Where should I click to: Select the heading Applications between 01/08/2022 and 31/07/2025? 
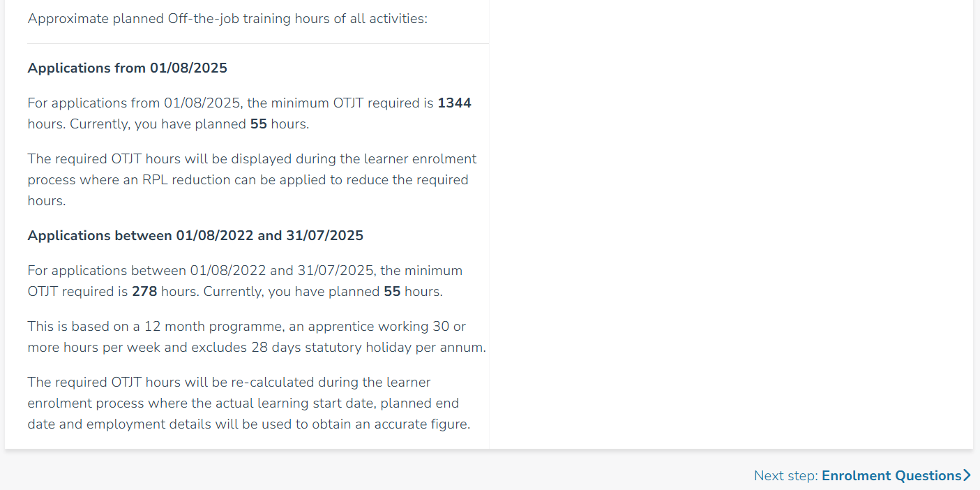[x=195, y=235]
